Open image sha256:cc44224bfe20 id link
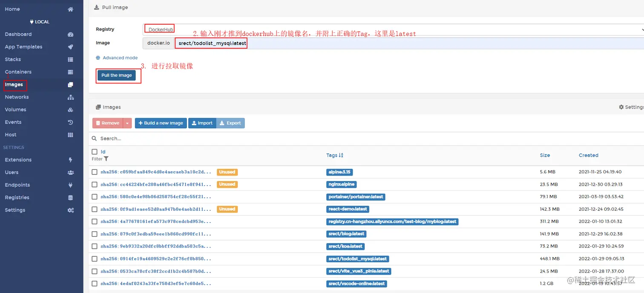 point(156,184)
